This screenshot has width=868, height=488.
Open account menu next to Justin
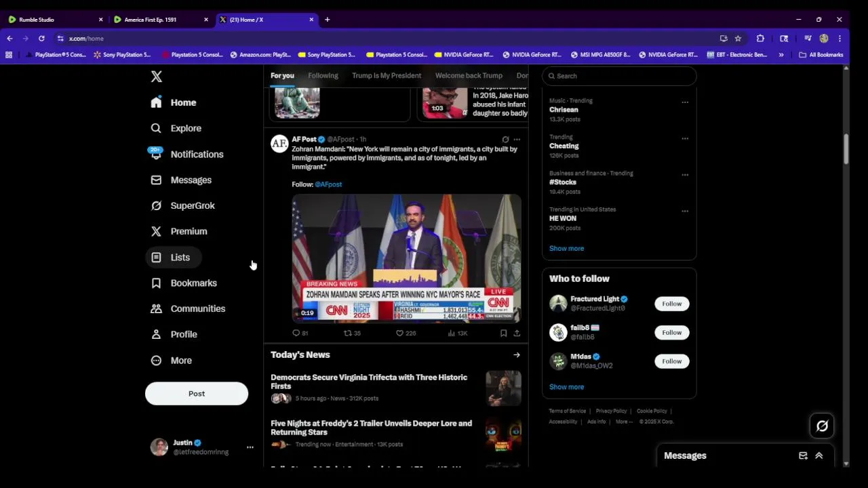point(250,447)
